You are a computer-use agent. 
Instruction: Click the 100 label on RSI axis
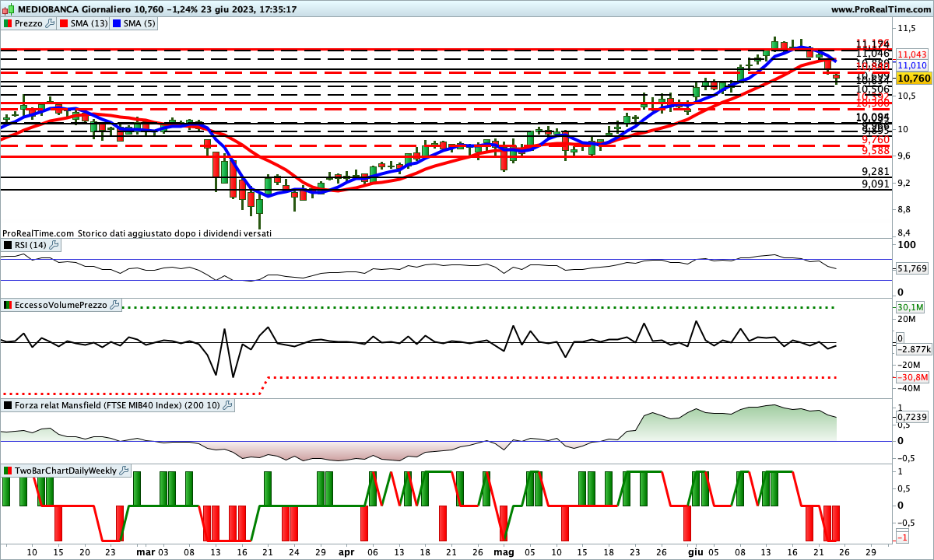tap(906, 246)
